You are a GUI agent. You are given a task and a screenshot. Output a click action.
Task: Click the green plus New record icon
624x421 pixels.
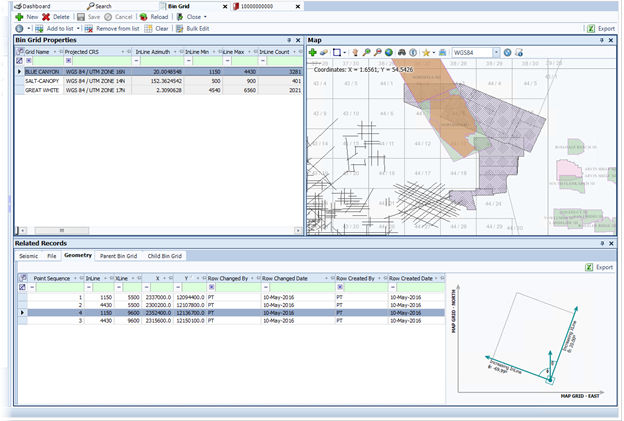click(x=19, y=17)
